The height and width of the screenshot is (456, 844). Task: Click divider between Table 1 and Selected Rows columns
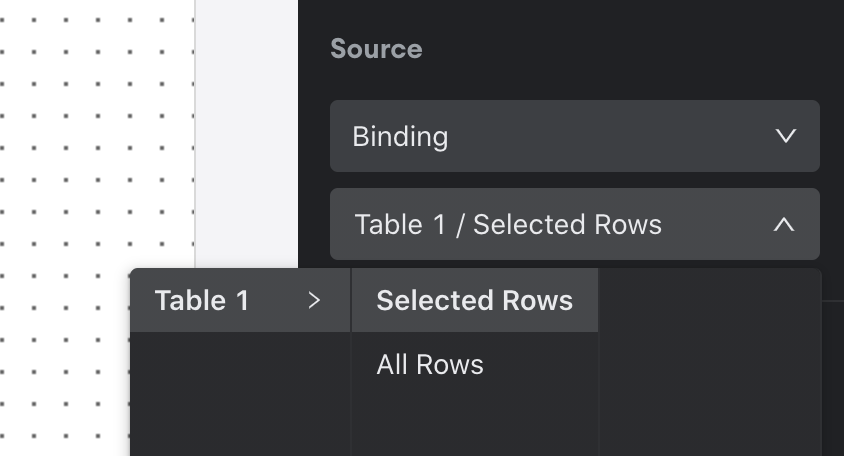point(351,362)
